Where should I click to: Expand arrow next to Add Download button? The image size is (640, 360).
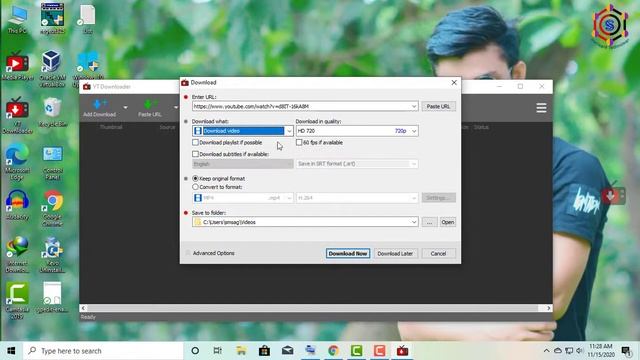click(125, 108)
